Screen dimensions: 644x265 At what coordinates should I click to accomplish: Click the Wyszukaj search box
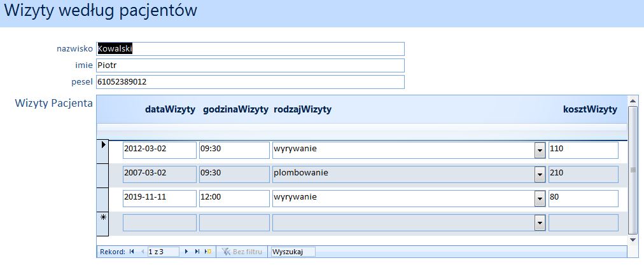pos(293,252)
